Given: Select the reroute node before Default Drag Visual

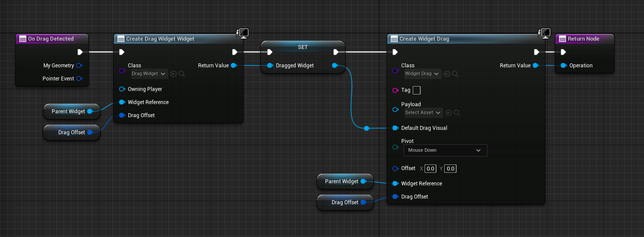Looking at the screenshot, I should click(x=367, y=128).
